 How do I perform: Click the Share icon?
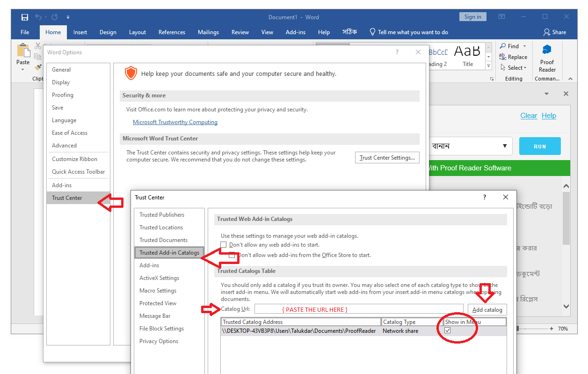pos(555,32)
